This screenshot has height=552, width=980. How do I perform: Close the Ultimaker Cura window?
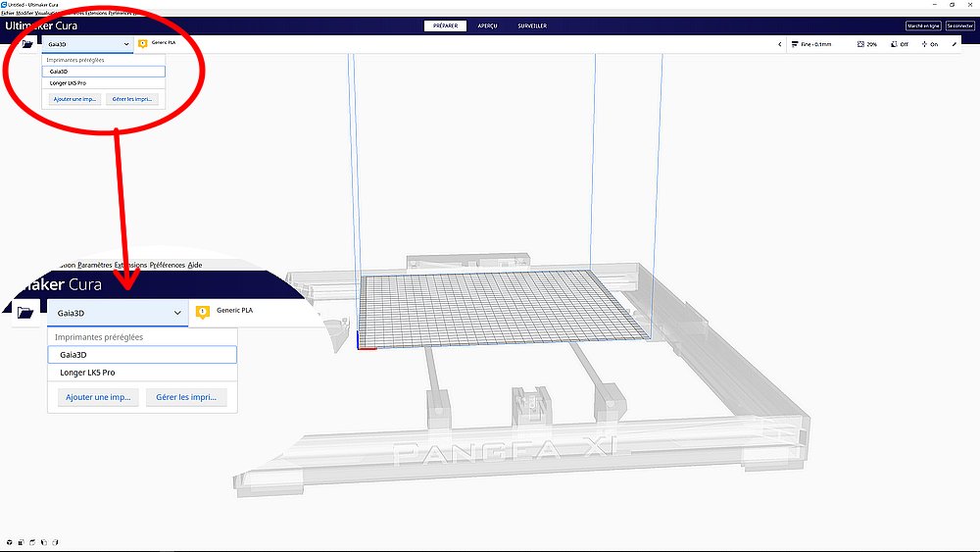tap(970, 4)
